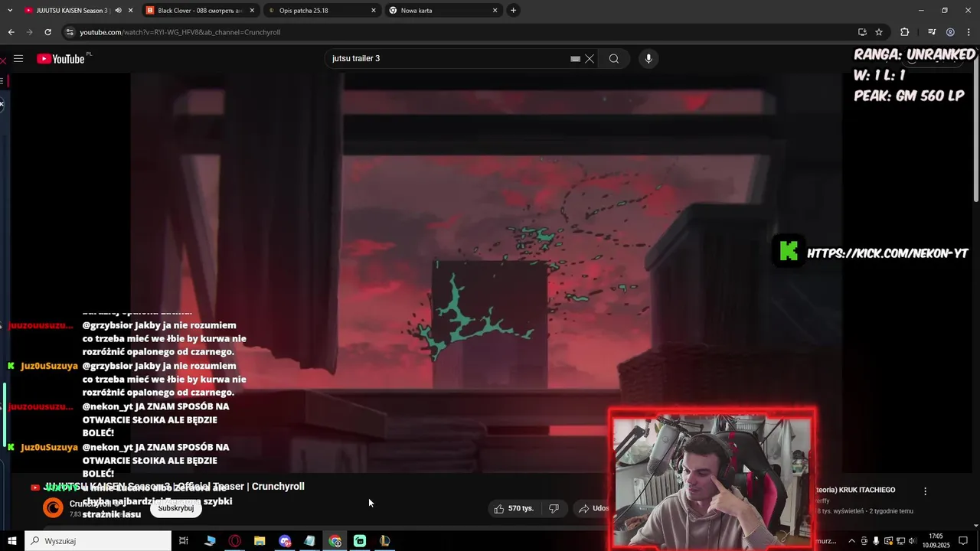980x551 pixels.
Task: Open browser extensions puzzle icon
Action: [x=904, y=32]
